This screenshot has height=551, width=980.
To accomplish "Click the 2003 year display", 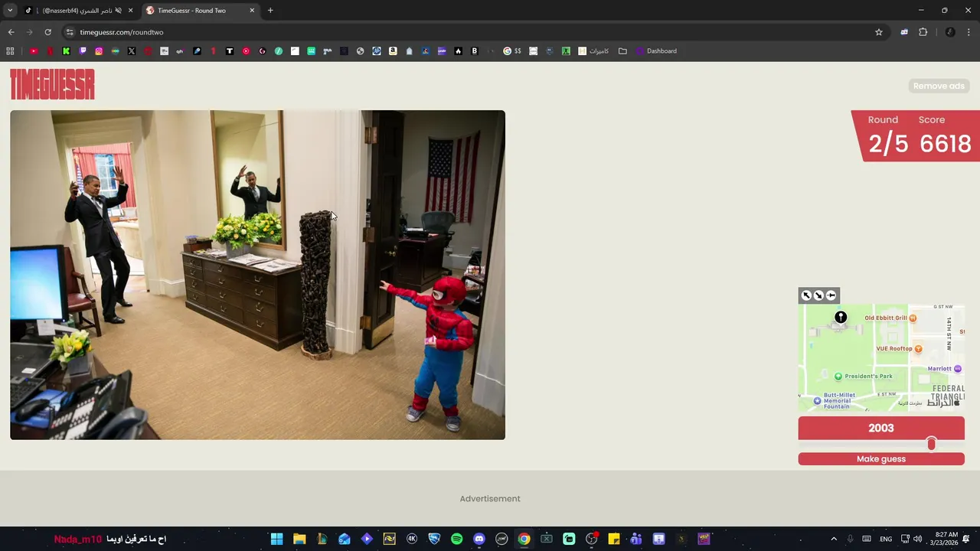I will pos(881,428).
